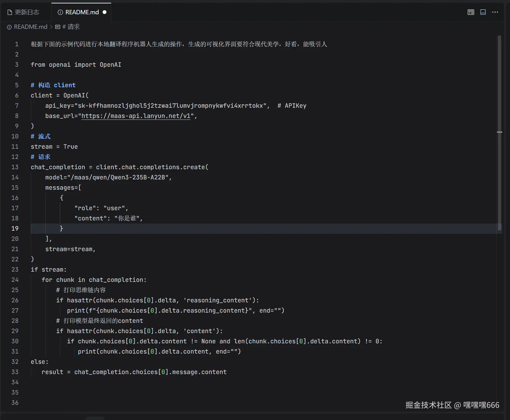Click the "# 构造 client" heading line
Image resolution: width=510 pixels, height=420 pixels.
coord(53,85)
